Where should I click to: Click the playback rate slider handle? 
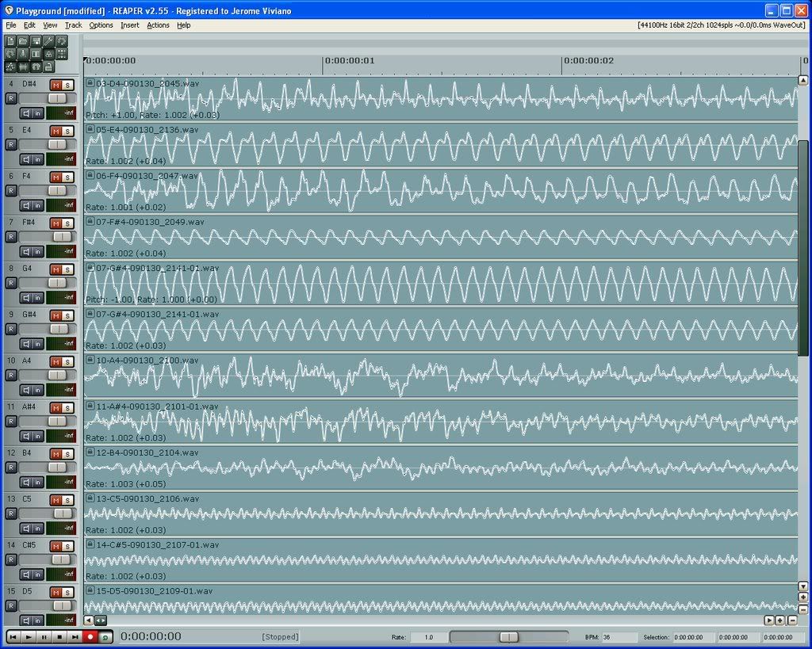pos(509,637)
